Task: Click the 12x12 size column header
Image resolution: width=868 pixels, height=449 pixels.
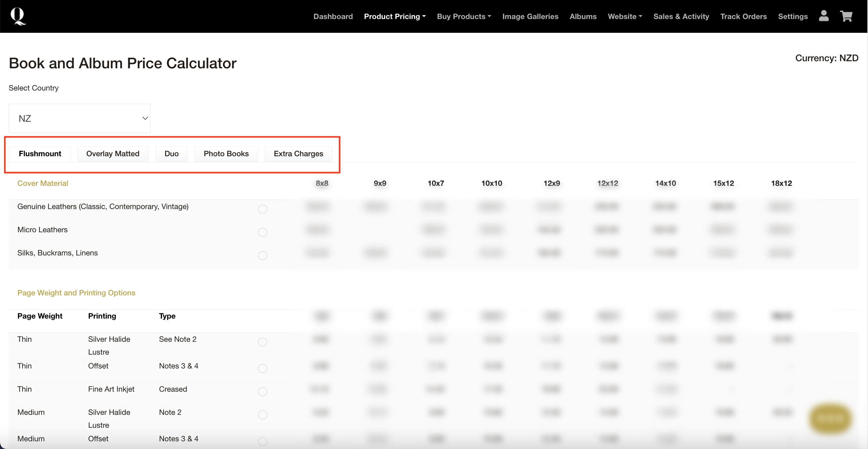Action: coord(608,183)
